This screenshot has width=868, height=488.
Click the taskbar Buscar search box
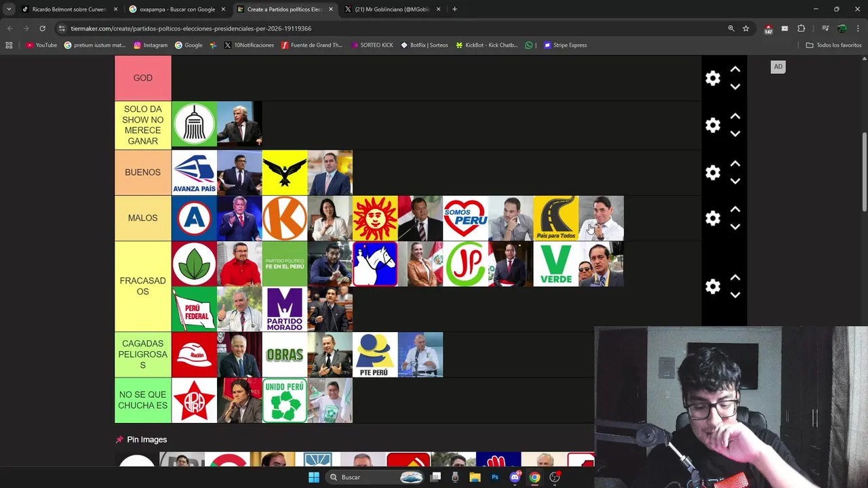point(376,477)
